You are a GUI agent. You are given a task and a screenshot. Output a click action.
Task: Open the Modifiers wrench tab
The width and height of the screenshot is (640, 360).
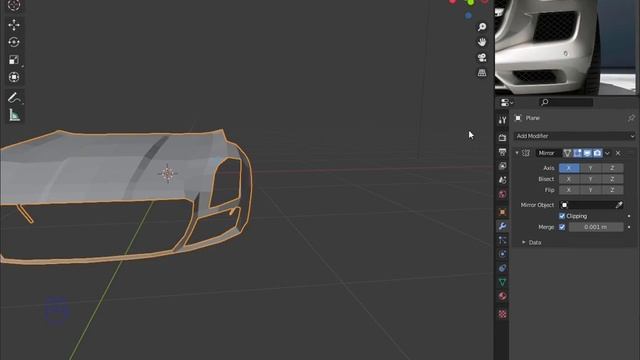click(x=502, y=226)
